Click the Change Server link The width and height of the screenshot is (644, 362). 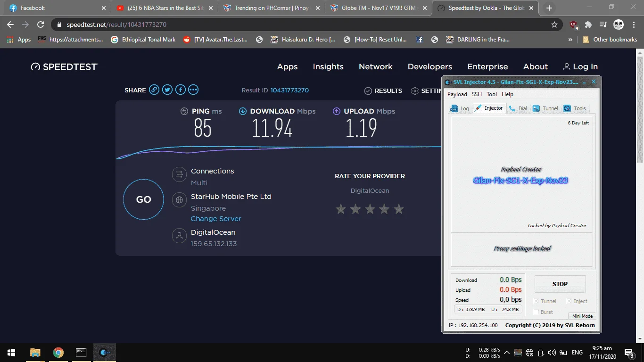click(216, 219)
